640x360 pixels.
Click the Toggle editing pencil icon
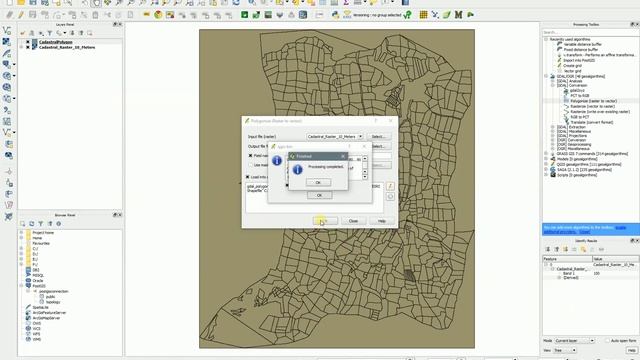[21, 15]
